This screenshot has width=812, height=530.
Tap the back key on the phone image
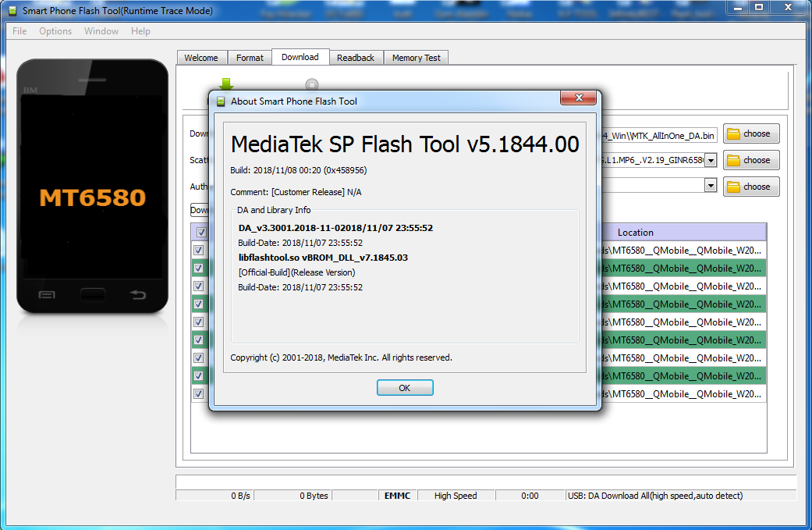point(138,295)
